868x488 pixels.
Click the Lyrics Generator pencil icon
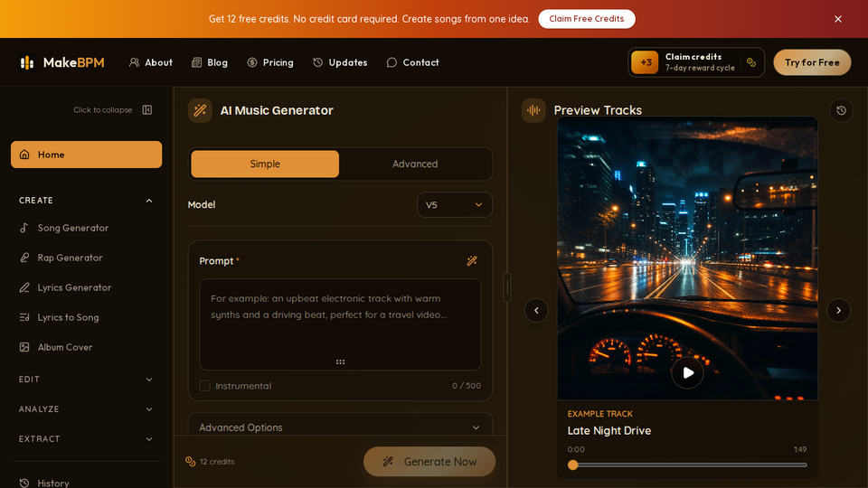point(24,287)
